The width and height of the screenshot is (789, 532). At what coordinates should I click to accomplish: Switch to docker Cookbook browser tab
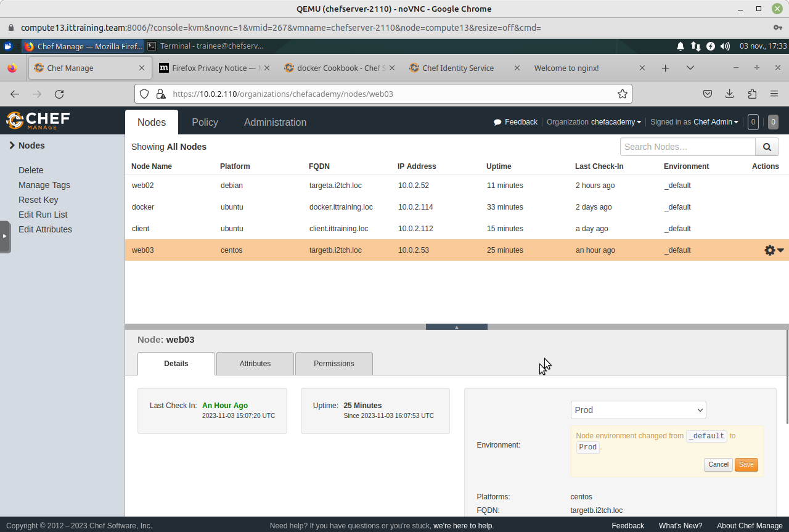click(340, 68)
